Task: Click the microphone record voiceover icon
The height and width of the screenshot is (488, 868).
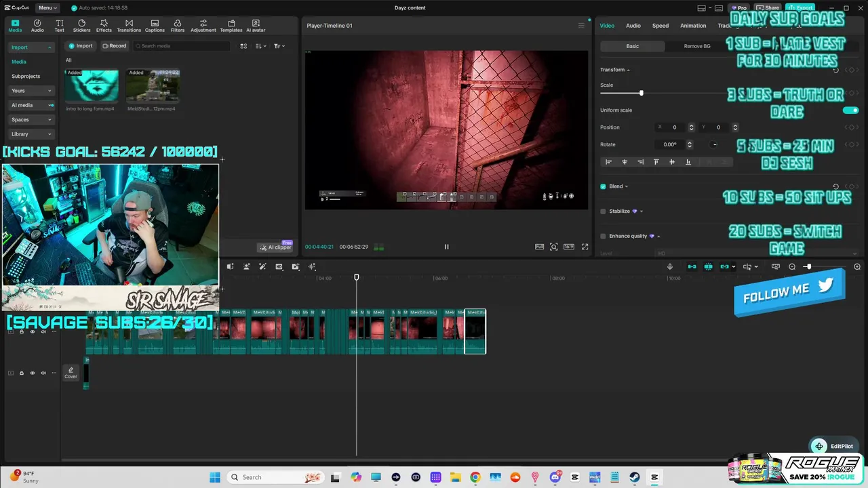Action: (670, 267)
